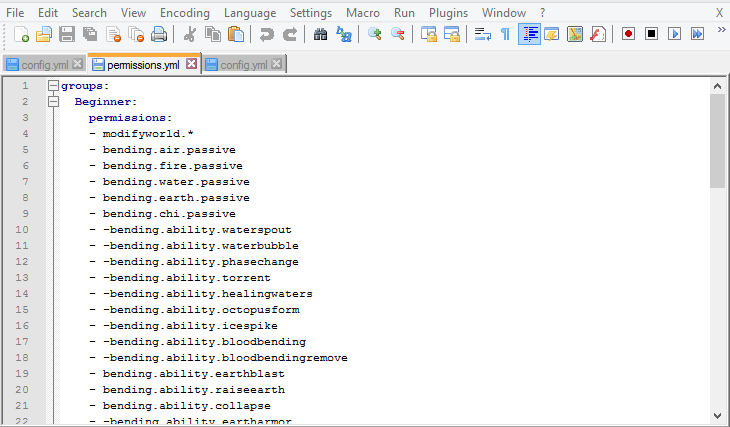
Task: Click the Zoom In icon
Action: (x=374, y=34)
